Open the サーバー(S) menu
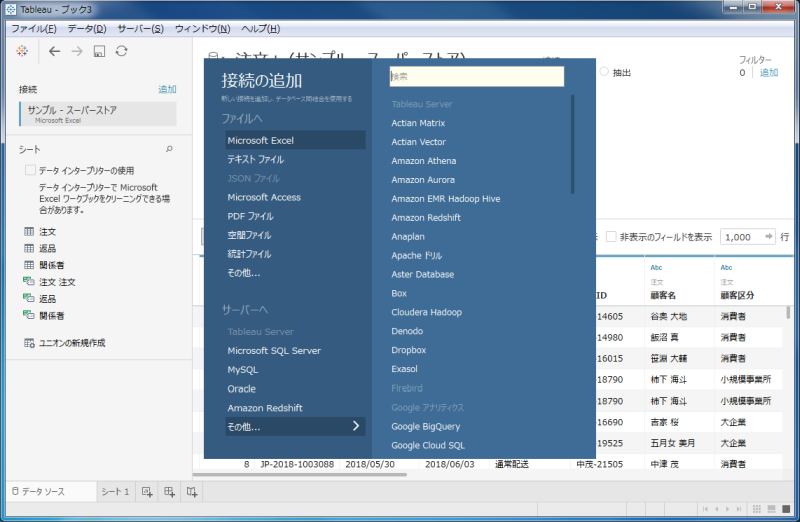The width and height of the screenshot is (800, 522). point(140,29)
